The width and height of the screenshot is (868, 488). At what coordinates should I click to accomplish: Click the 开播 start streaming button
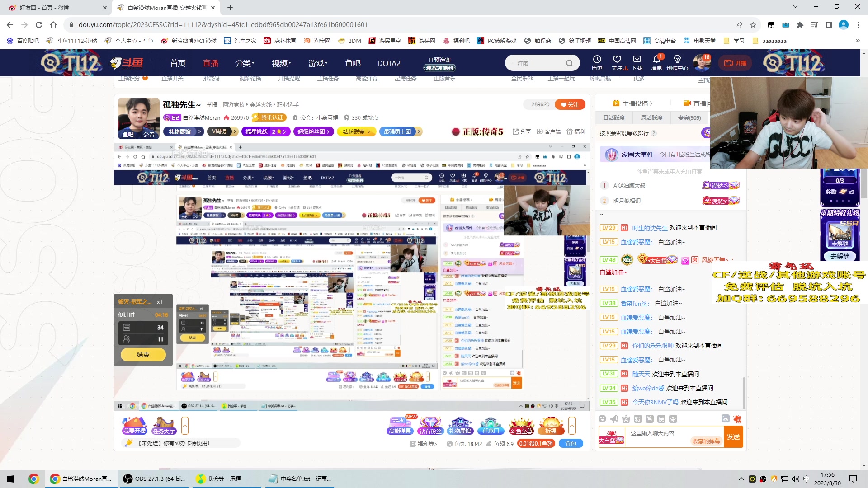click(735, 63)
